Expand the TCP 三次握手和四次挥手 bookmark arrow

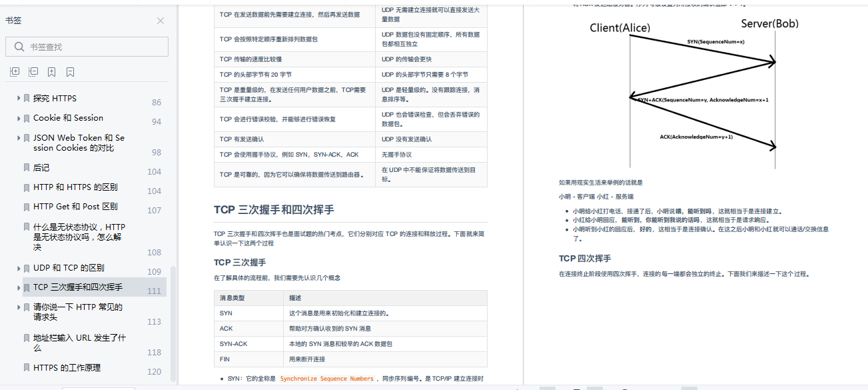(x=19, y=287)
